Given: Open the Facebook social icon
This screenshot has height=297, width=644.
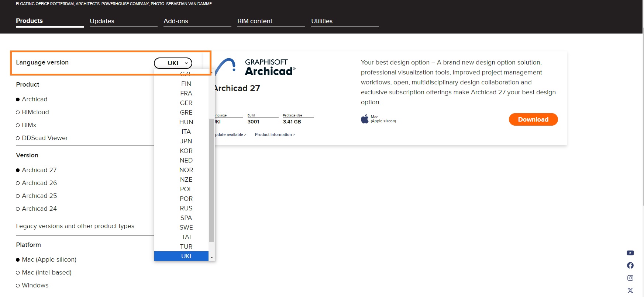Looking at the screenshot, I should click(630, 265).
